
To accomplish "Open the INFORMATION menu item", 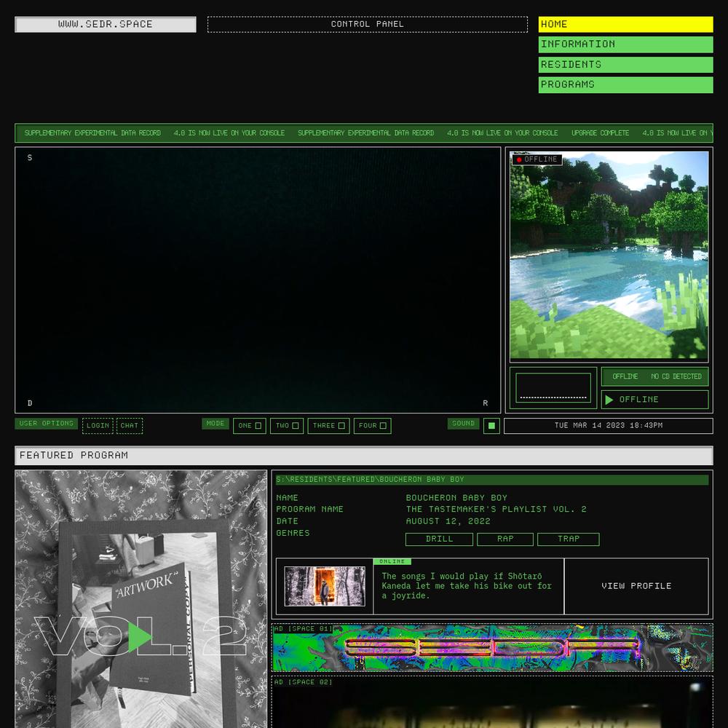I will (625, 44).
